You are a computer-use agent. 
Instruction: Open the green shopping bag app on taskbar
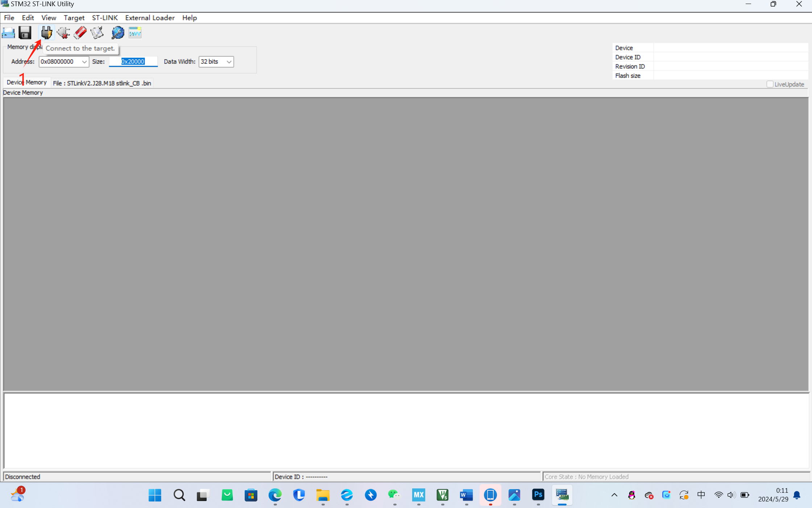point(227,495)
